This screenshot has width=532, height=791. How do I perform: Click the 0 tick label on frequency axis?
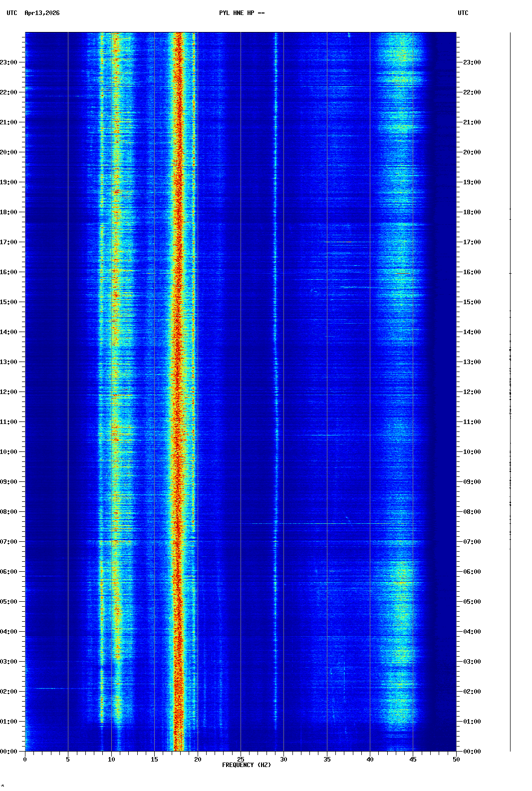(x=25, y=760)
